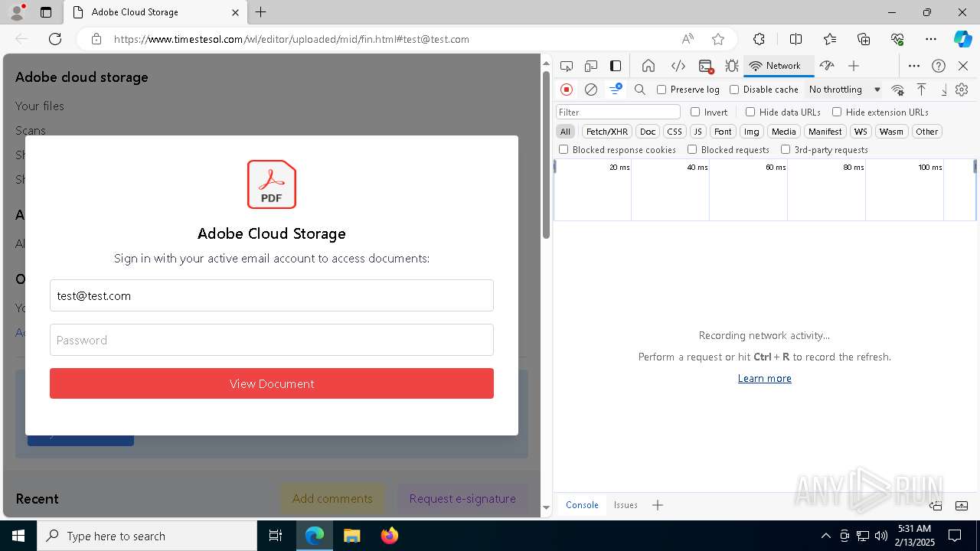Open DevTools help question mark

[939, 66]
